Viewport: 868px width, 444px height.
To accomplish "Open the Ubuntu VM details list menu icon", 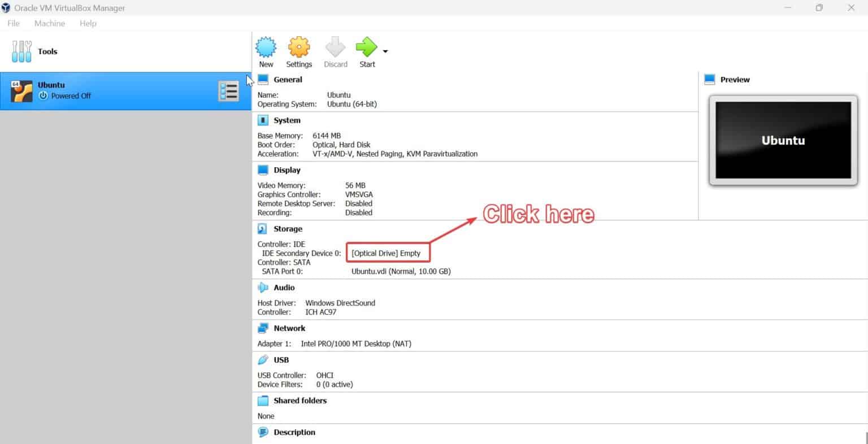I will click(228, 90).
